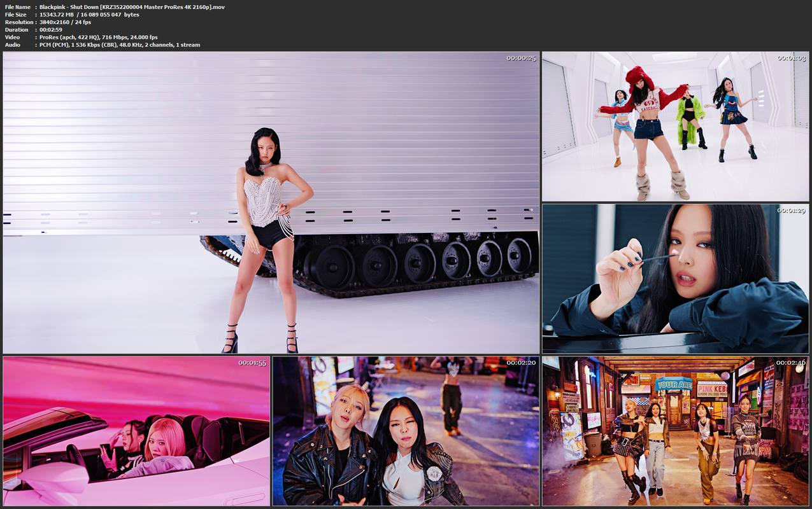Select the street duo thumbnail at 00:02:20
The height and width of the screenshot is (509, 812).
click(406, 431)
